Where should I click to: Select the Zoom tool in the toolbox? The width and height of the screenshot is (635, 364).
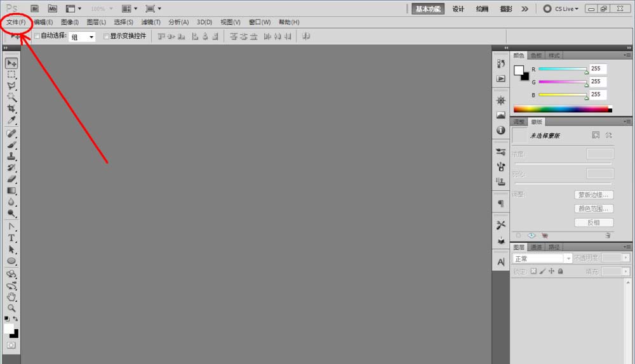(x=11, y=308)
